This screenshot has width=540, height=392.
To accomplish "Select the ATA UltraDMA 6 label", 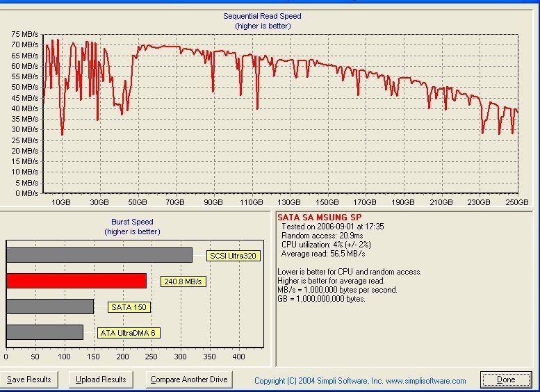I will click(129, 333).
